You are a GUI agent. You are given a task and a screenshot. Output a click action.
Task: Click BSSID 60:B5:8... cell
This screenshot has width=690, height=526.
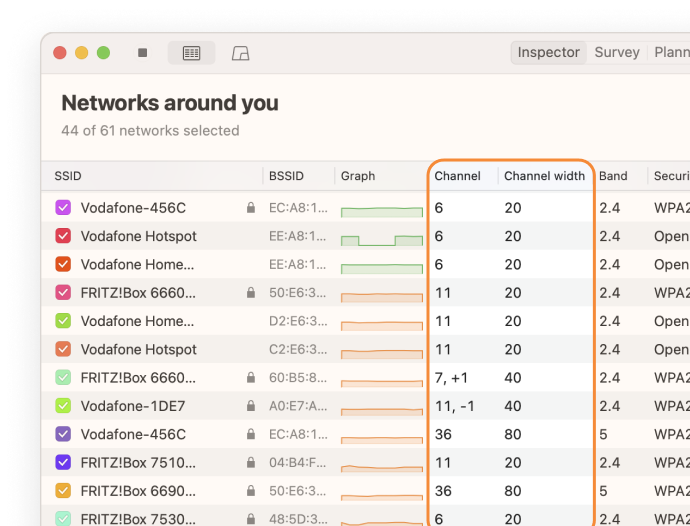[x=298, y=378]
